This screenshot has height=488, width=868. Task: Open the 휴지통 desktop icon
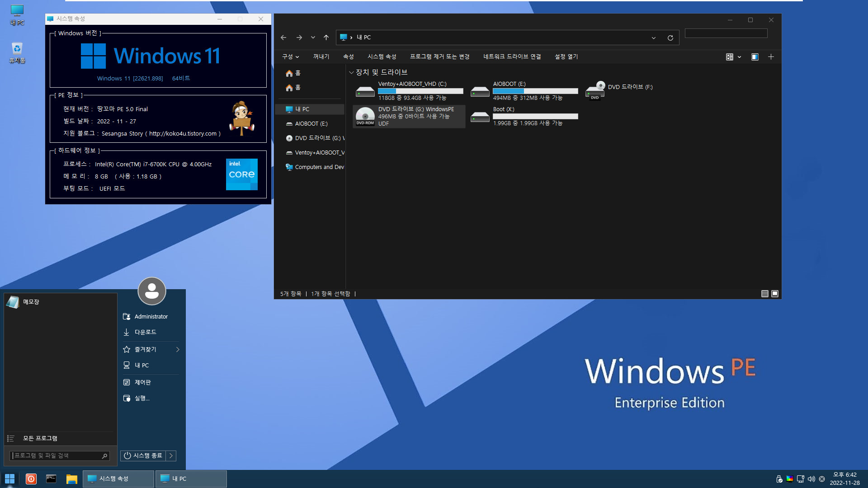(x=17, y=53)
